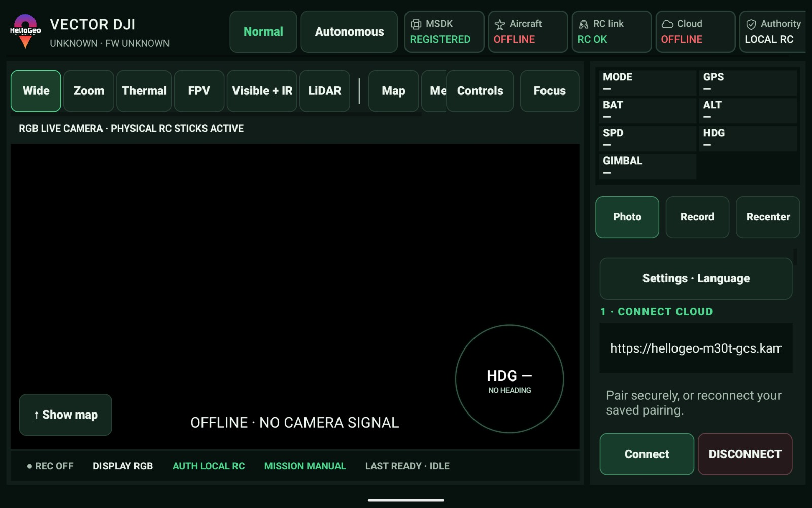Screen dimensions: 812x508
Task: Click DISPLAY RGB status text
Action: [x=123, y=466]
